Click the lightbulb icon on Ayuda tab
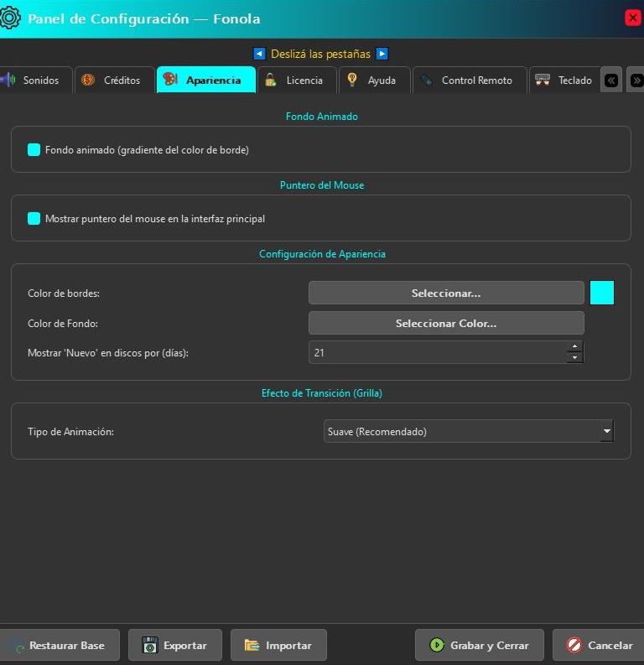 click(x=352, y=80)
